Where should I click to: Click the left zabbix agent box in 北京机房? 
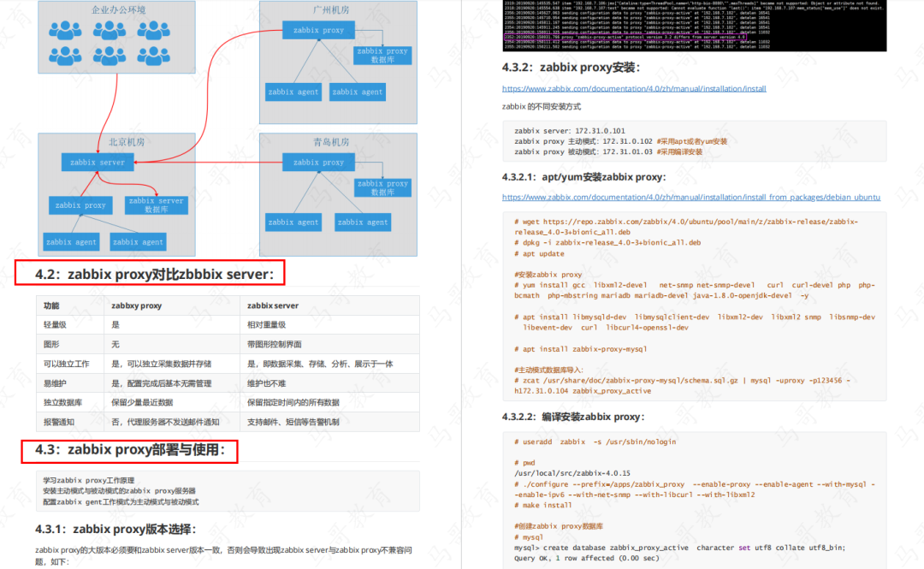(x=71, y=242)
